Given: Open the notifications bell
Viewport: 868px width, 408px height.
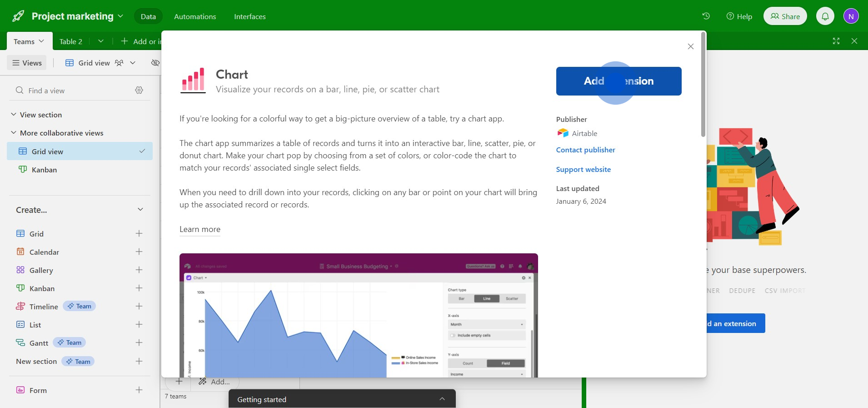Looking at the screenshot, I should point(825,16).
